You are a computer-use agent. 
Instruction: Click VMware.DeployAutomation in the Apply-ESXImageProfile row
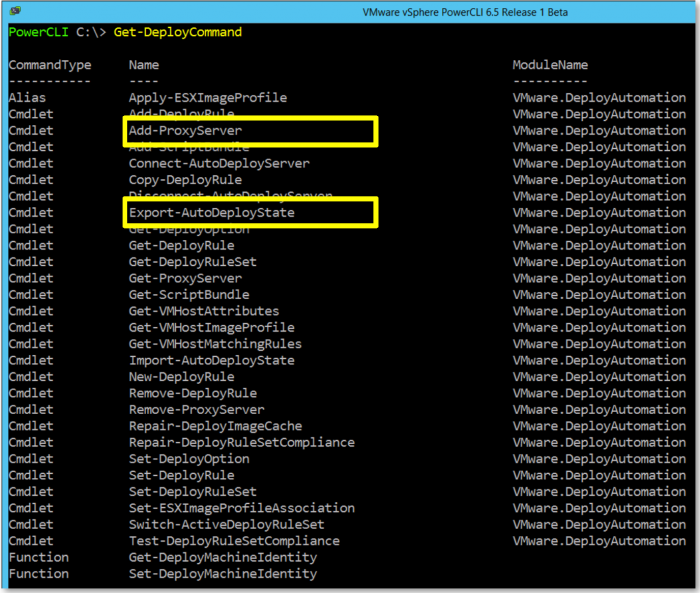[599, 98]
